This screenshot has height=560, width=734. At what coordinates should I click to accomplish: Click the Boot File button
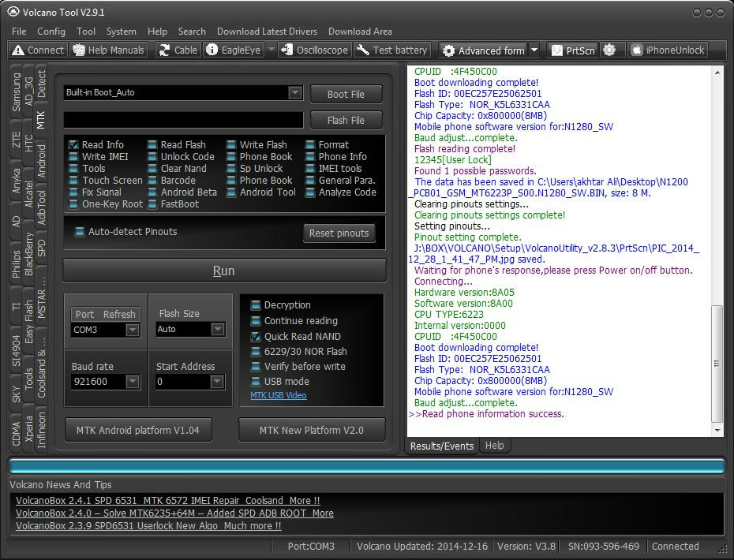(346, 94)
